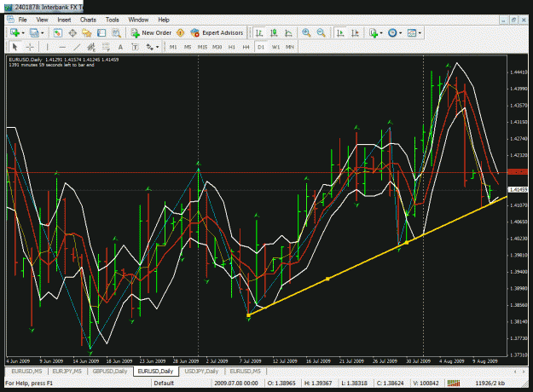Select the Fibonacci Retracement tool
The image size is (533, 392).
pyautogui.click(x=106, y=47)
